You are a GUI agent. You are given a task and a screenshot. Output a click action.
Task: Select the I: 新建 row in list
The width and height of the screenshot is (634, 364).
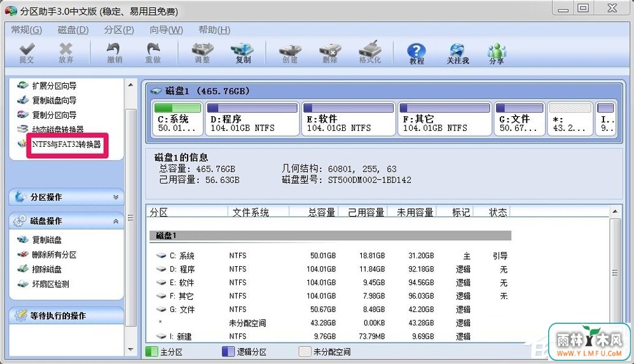330,336
